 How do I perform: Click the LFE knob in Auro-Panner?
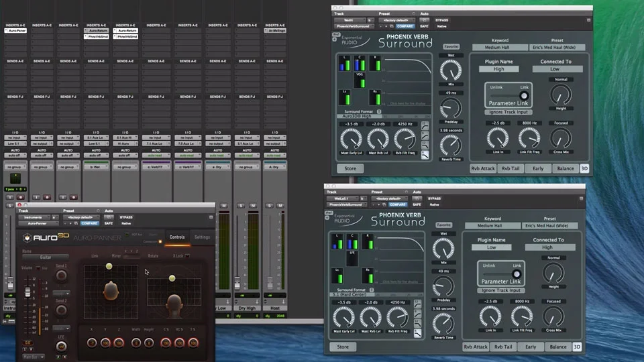tap(61, 347)
